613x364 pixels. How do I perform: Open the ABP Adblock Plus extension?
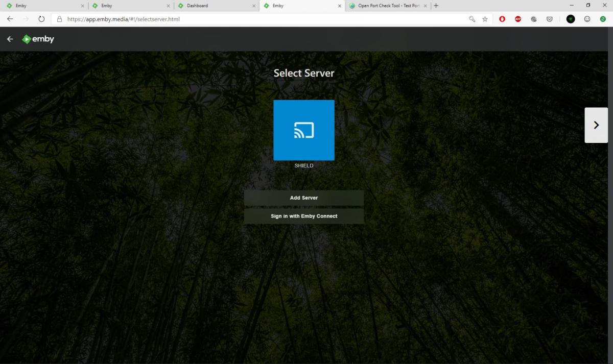[x=518, y=19]
